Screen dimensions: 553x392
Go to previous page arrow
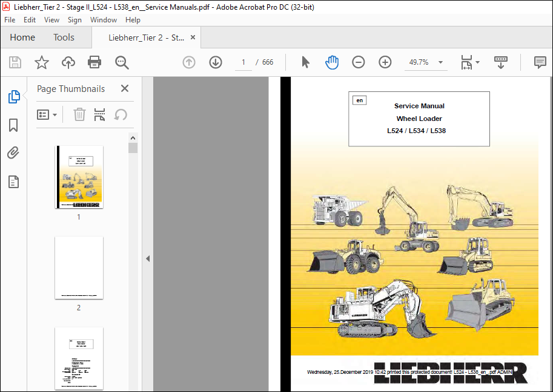tap(189, 62)
